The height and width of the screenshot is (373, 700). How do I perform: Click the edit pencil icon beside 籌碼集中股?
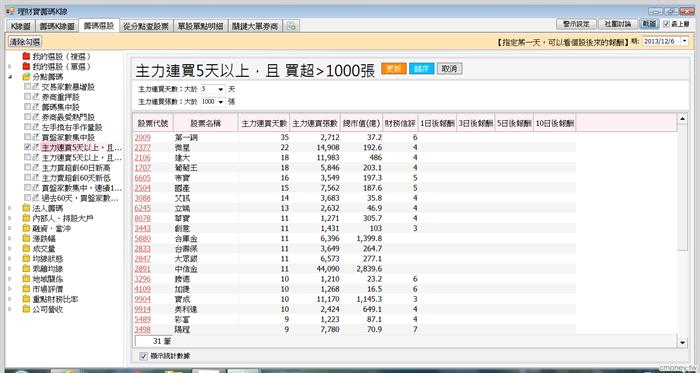click(x=36, y=107)
